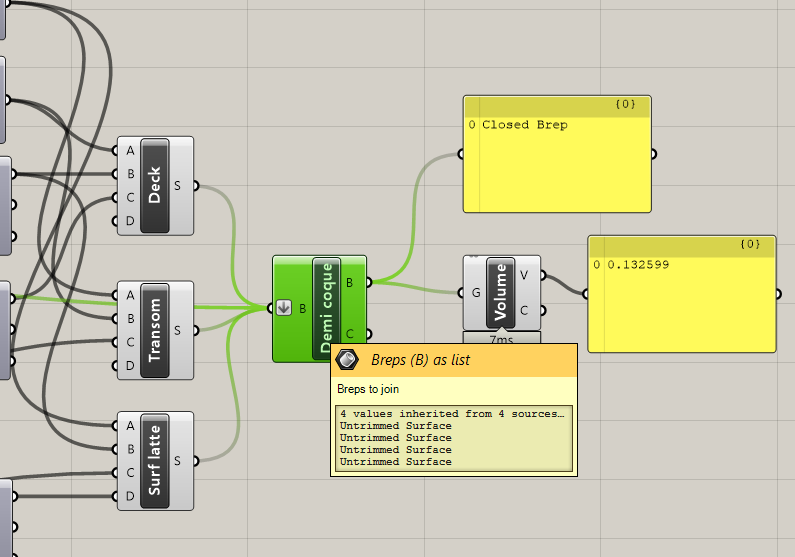Click input D of Transom component
The height and width of the screenshot is (557, 795).
click(x=130, y=365)
